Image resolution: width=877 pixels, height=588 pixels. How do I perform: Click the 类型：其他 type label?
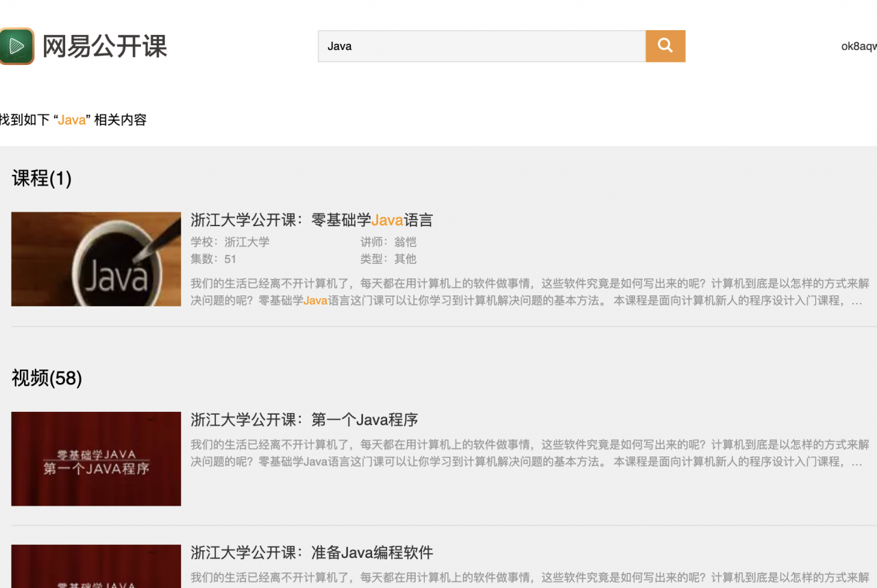[x=388, y=259]
